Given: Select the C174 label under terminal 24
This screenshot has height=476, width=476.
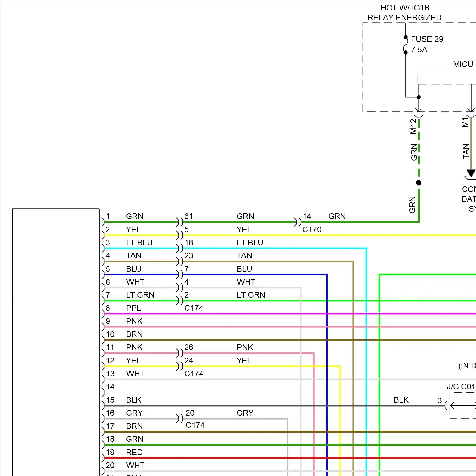Looking at the screenshot, I should tap(194, 374).
